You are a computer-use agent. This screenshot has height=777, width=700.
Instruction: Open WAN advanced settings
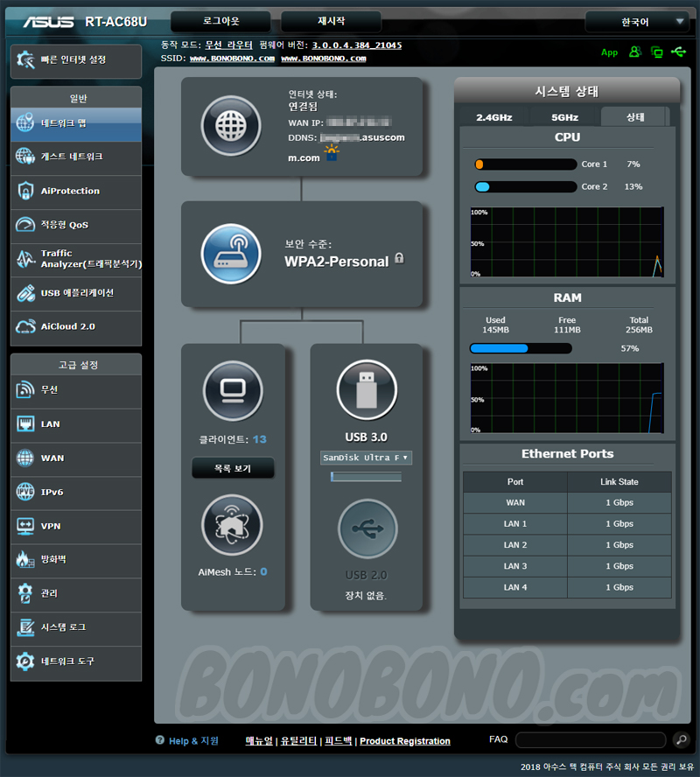pos(76,458)
